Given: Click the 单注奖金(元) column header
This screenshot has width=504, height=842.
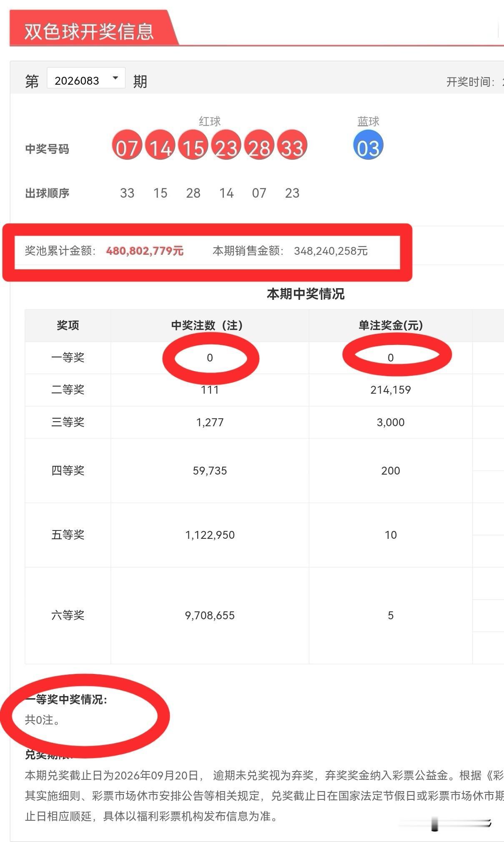Looking at the screenshot, I should pyautogui.click(x=391, y=325).
